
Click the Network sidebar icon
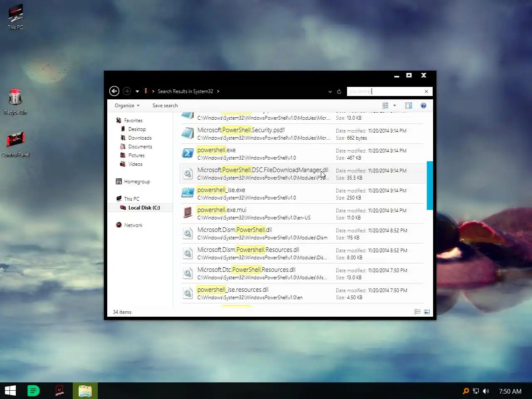[x=119, y=225]
